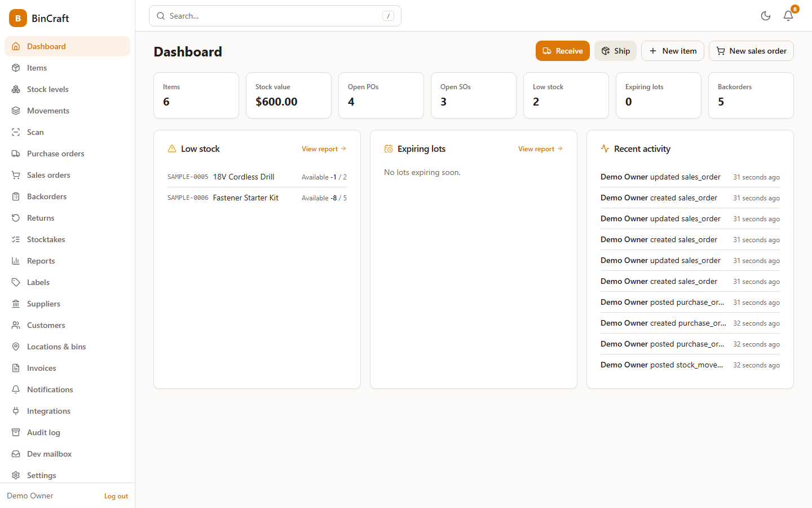
Task: Click 'Available -8 / 5' value
Action: click(324, 198)
